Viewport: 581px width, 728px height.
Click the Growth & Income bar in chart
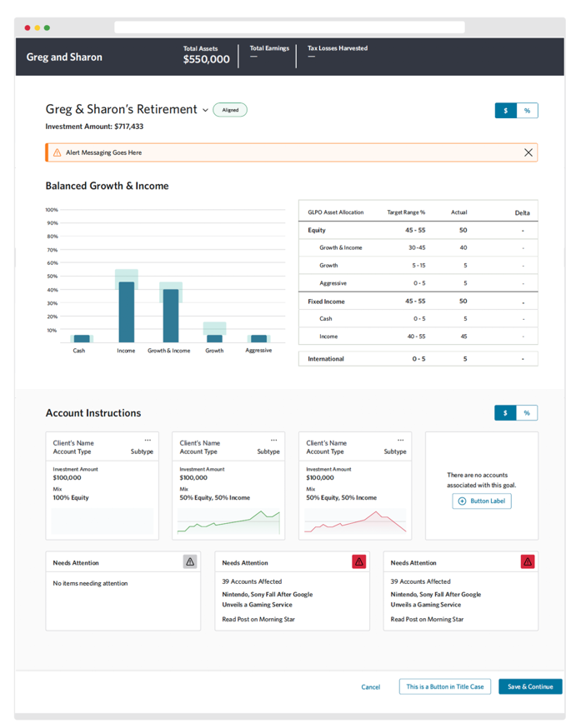coord(171,316)
